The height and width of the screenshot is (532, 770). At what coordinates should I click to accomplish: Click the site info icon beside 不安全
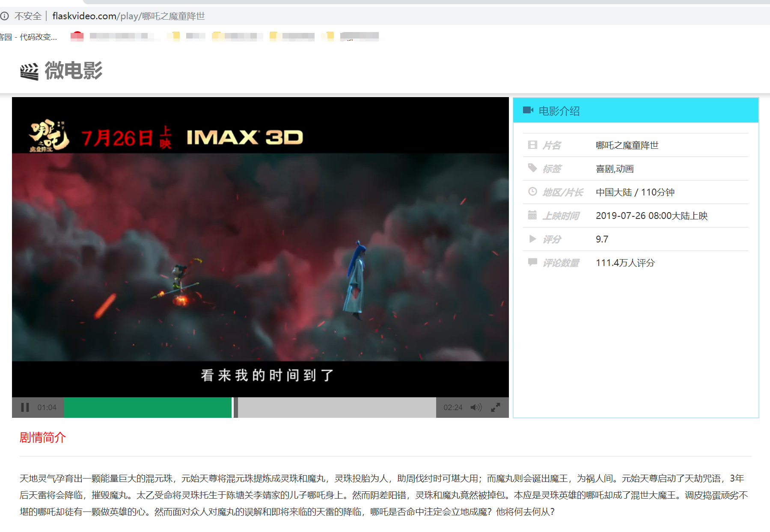(x=4, y=16)
